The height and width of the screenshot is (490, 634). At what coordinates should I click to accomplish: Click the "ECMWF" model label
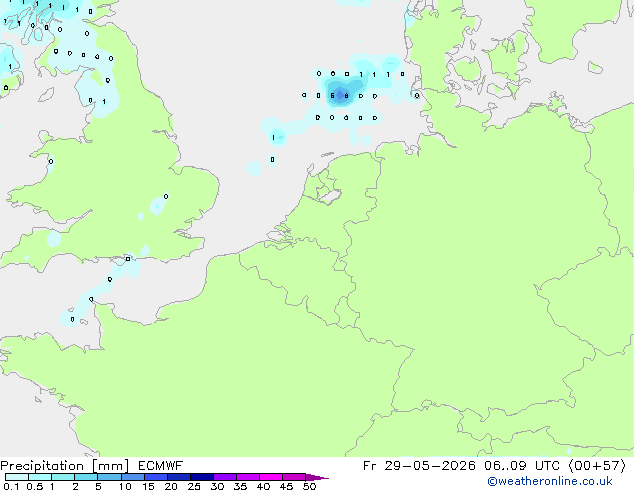click(161, 466)
